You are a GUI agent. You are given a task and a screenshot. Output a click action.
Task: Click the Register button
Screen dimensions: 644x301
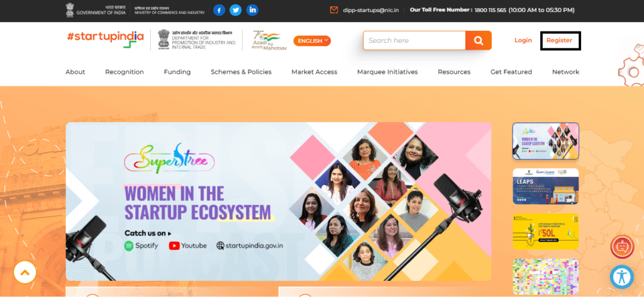pos(560,41)
